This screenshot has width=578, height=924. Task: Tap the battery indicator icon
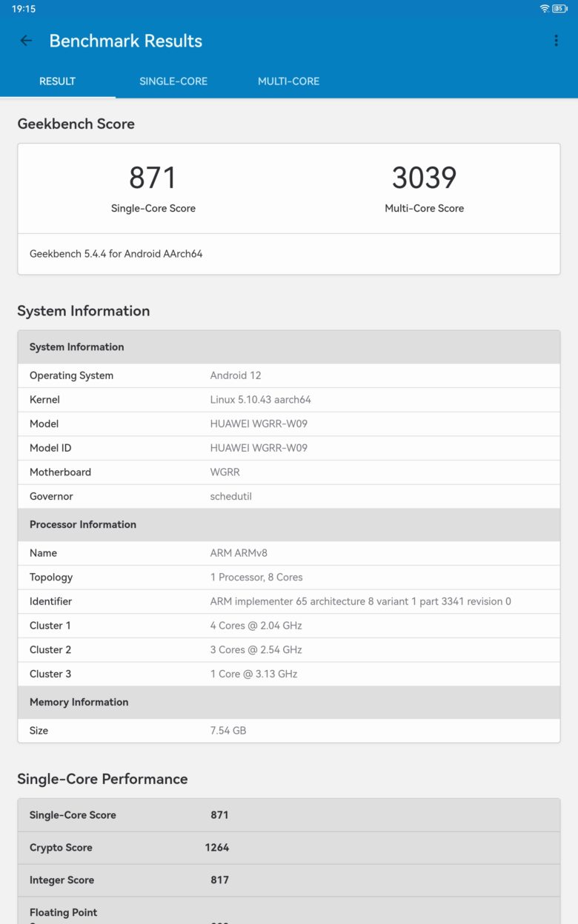tap(559, 9)
